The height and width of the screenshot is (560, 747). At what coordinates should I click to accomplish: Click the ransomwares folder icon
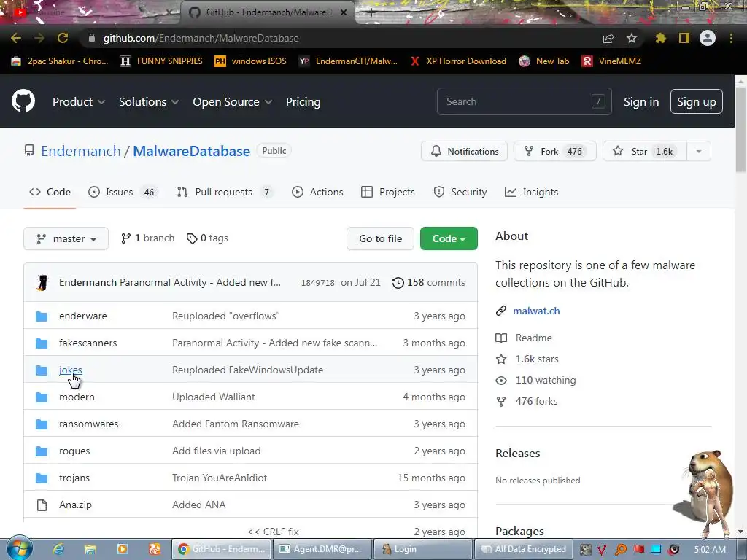coord(42,424)
